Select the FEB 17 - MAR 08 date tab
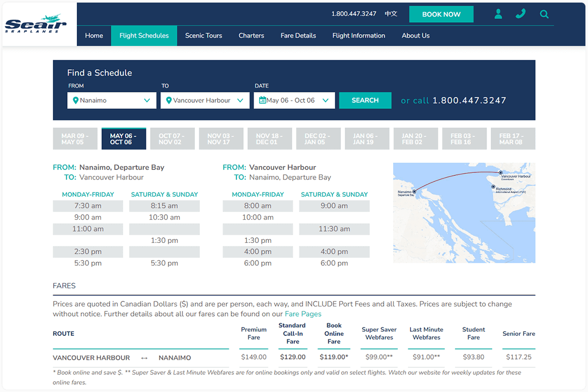This screenshot has height=392, width=588. pyautogui.click(x=513, y=139)
